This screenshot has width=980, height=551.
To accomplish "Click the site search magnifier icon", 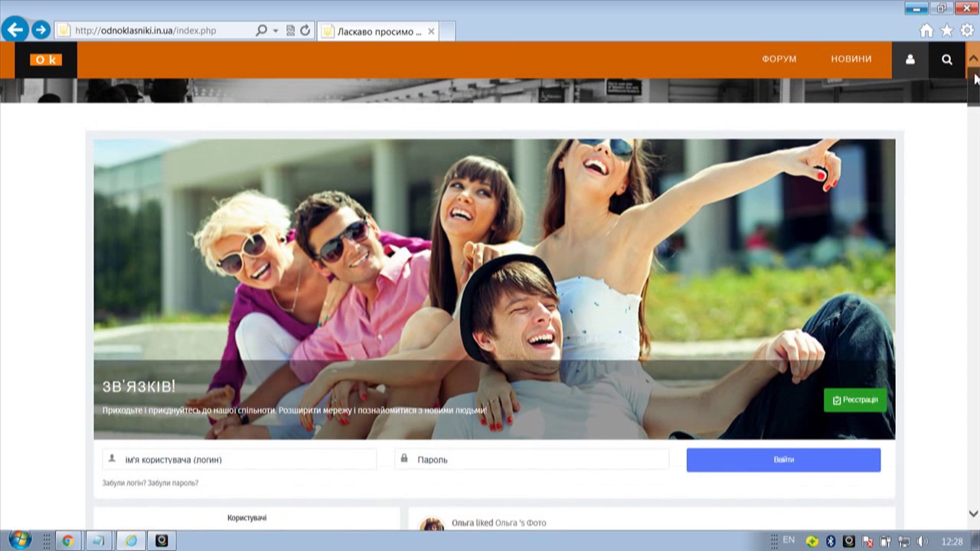I will [947, 60].
